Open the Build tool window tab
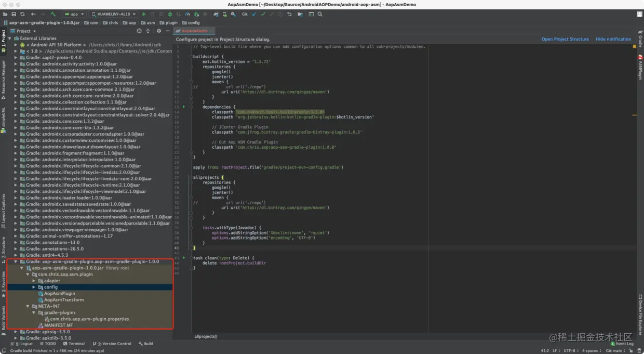 [x=146, y=344]
